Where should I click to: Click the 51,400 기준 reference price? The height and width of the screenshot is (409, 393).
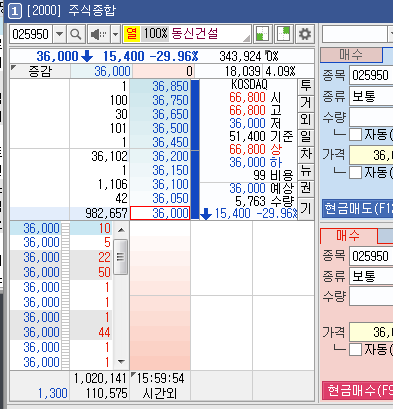(x=261, y=136)
